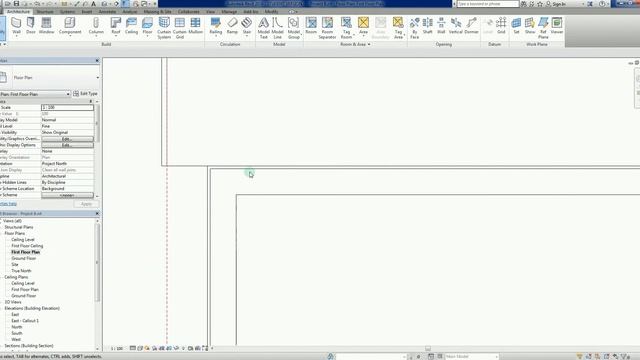The height and width of the screenshot is (360, 640).
Task: Select the Tag Area tool
Action: 398,28
